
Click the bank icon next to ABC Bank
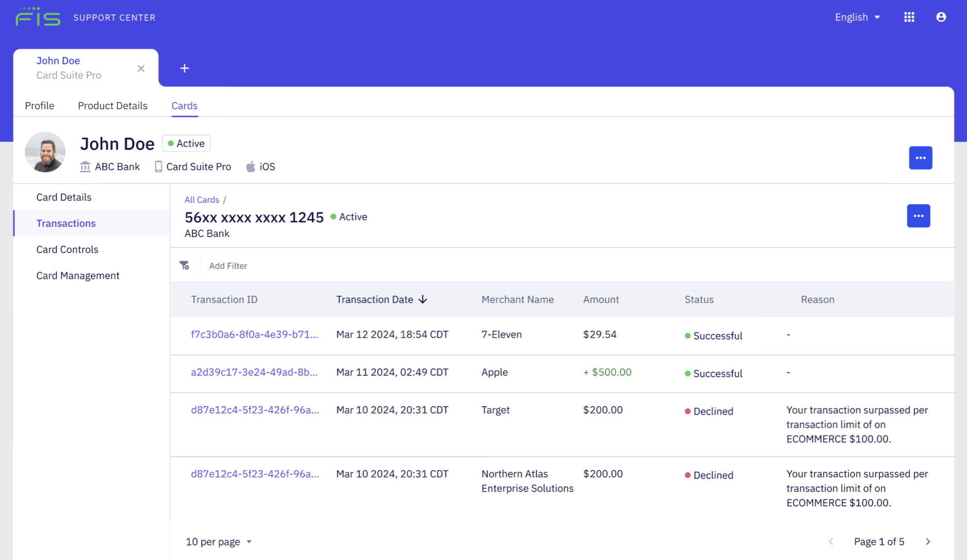[x=85, y=167]
